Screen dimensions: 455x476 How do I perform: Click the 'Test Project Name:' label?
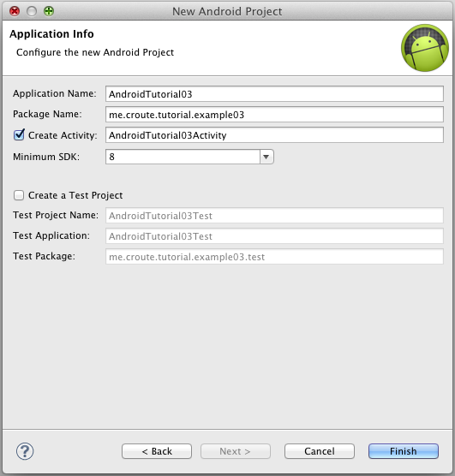pyautogui.click(x=56, y=215)
